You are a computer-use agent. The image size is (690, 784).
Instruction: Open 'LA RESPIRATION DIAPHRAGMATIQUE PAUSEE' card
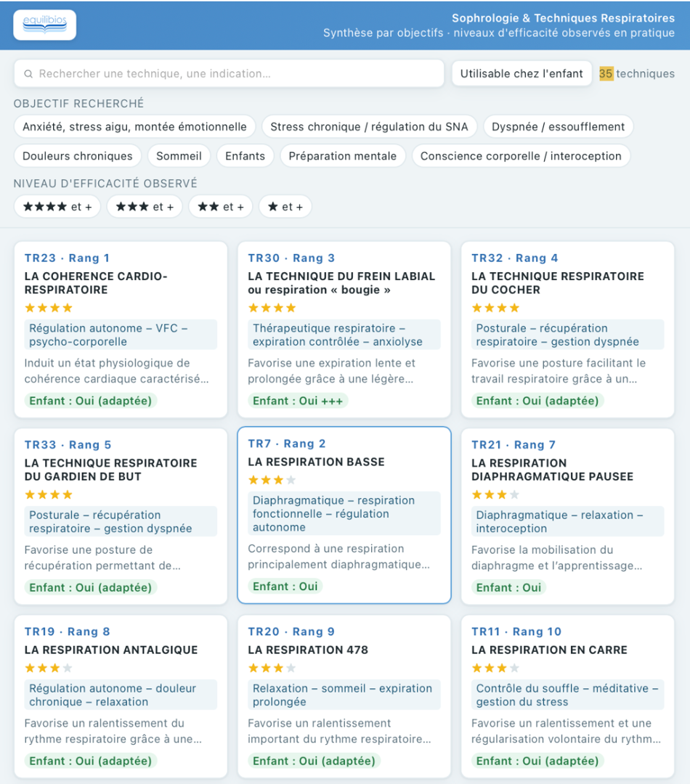coord(567,517)
